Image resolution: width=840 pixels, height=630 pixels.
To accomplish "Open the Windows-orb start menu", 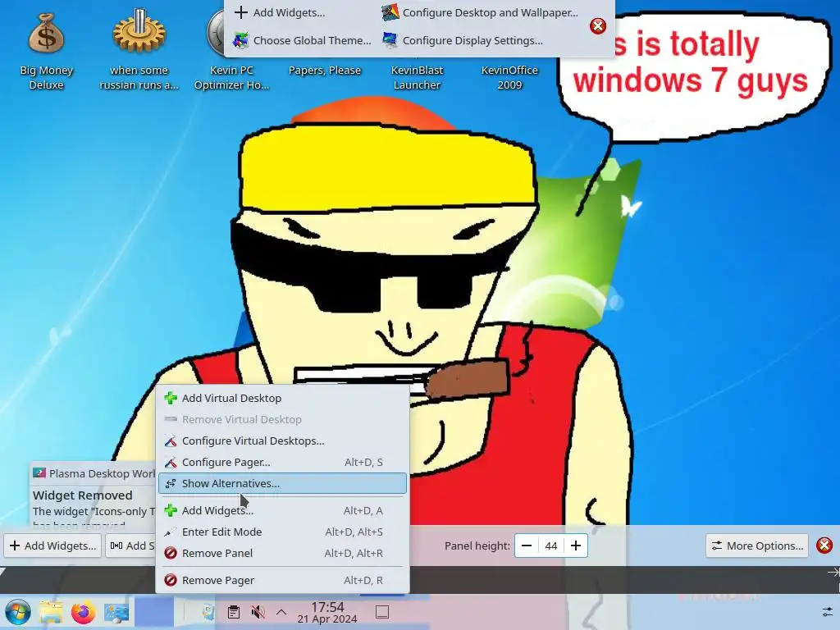I will [18, 612].
